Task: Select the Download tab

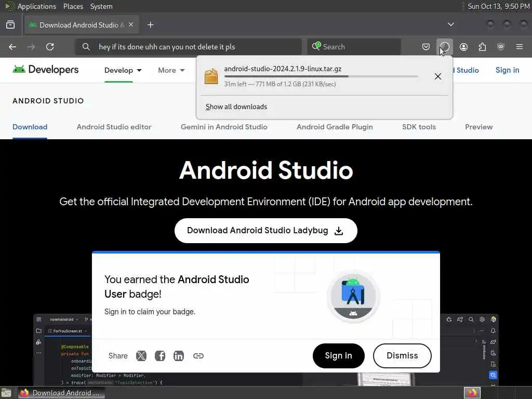Action: 30,127
